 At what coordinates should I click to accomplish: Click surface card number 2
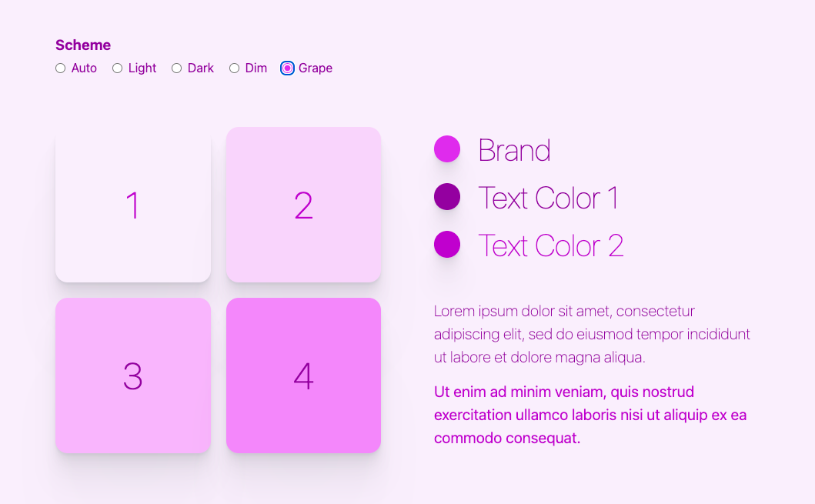tap(303, 205)
